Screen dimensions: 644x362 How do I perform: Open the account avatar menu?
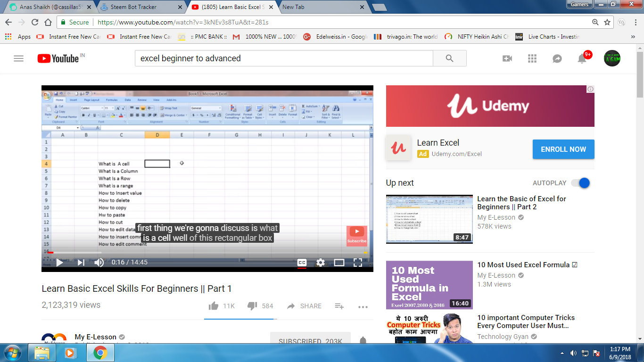click(x=612, y=58)
